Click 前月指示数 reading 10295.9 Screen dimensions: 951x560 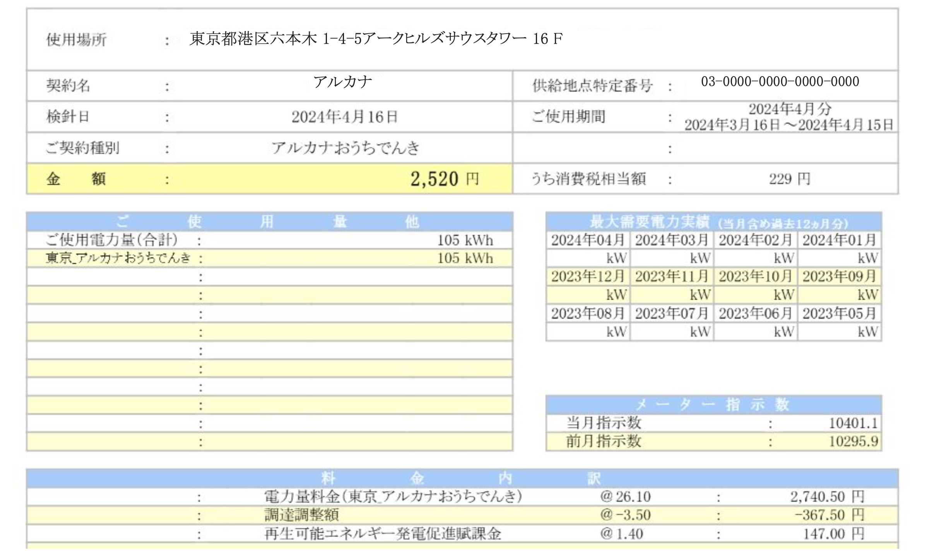(853, 441)
